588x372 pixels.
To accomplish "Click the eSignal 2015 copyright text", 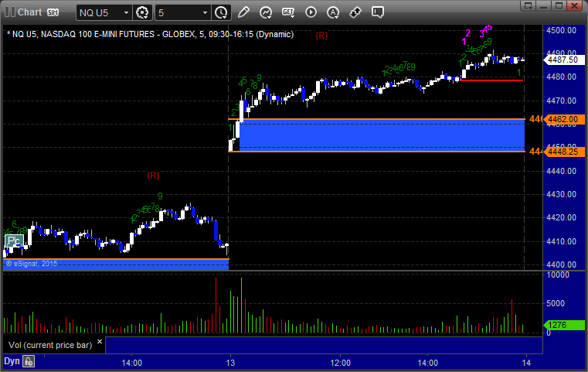I will (32, 264).
